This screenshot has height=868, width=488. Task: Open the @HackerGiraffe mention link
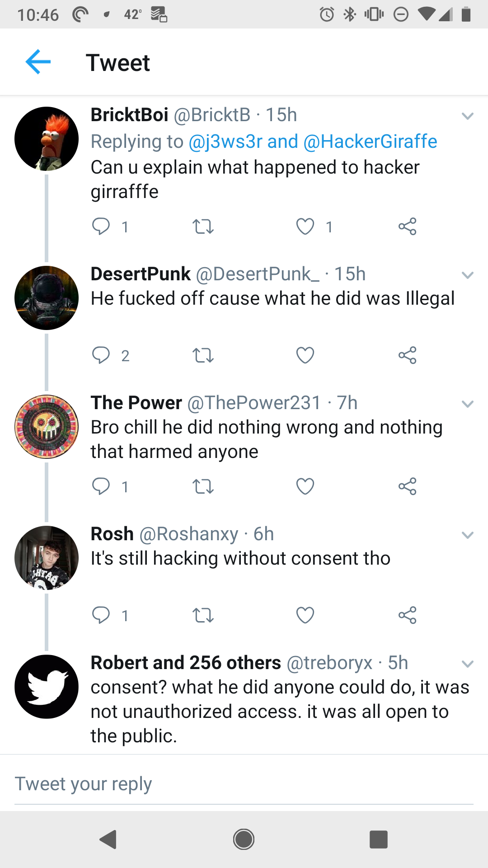[370, 142]
